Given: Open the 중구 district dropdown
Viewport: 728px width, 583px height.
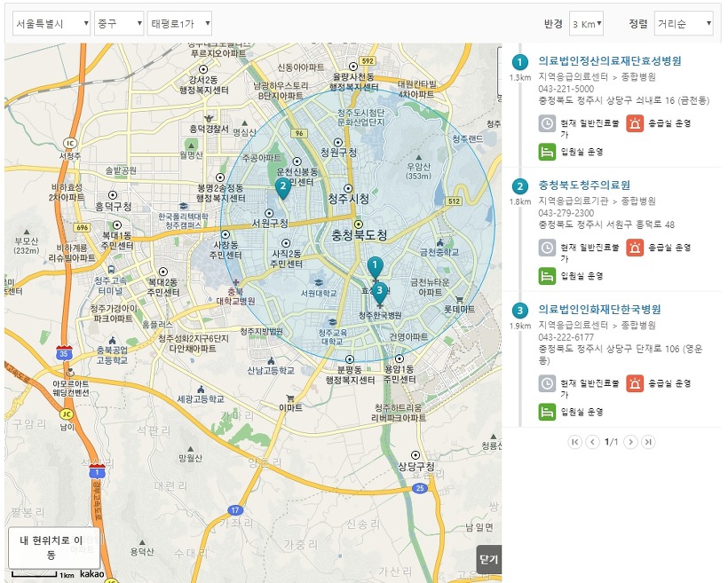Looking at the screenshot, I should [x=119, y=24].
